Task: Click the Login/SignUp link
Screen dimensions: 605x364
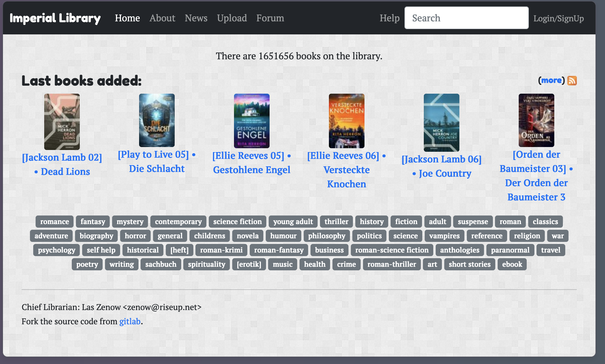Action: pyautogui.click(x=558, y=18)
